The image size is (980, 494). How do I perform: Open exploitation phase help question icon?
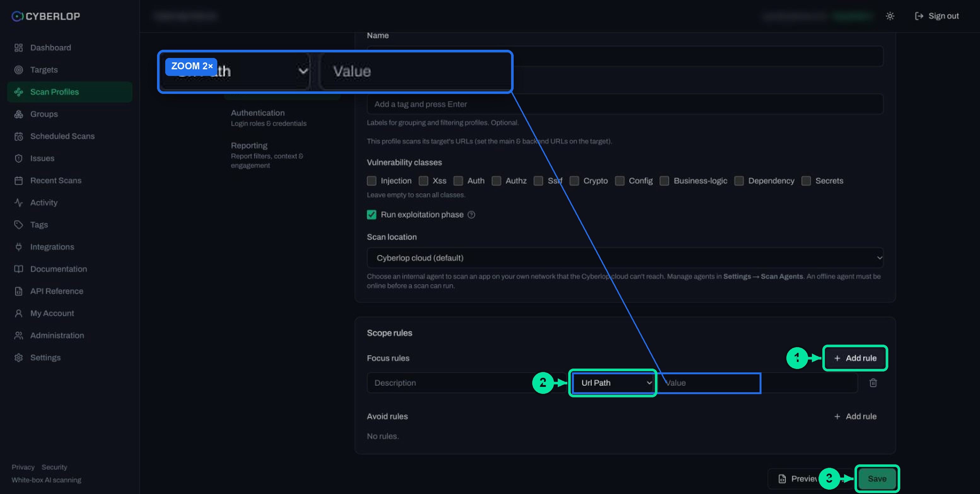point(471,215)
